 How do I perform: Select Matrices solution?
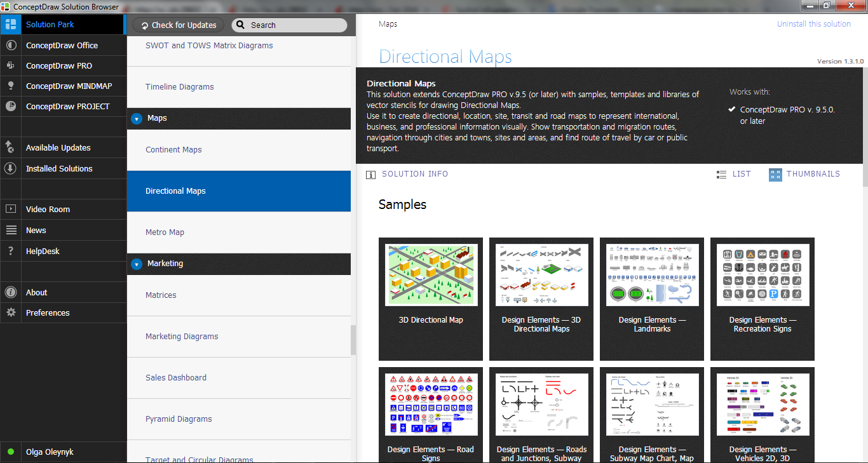coord(239,295)
